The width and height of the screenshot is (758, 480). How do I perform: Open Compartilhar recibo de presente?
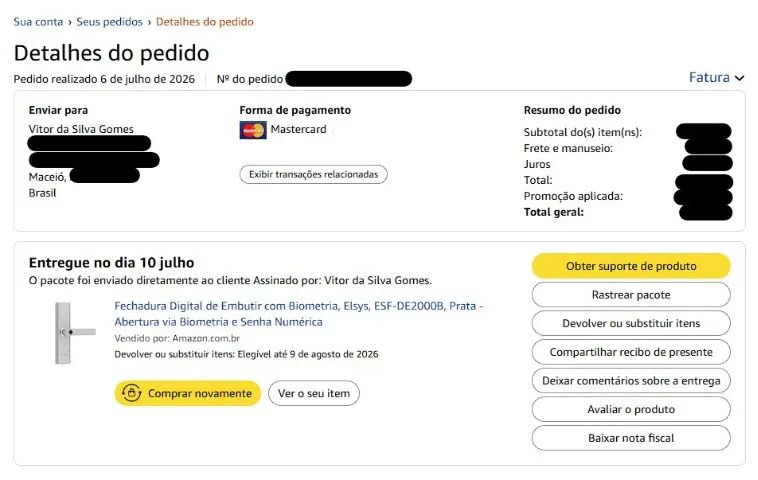(x=631, y=352)
